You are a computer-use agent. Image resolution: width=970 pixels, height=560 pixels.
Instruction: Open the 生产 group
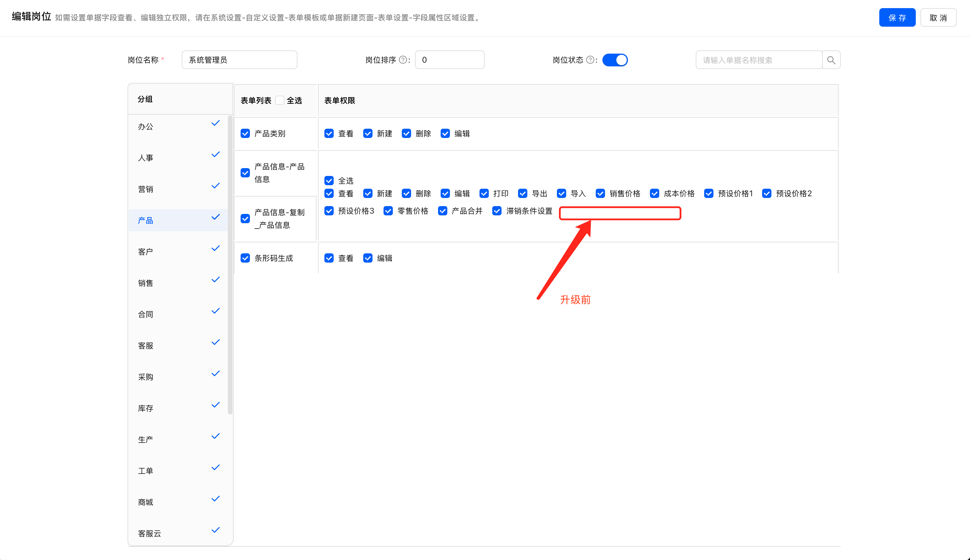point(178,440)
